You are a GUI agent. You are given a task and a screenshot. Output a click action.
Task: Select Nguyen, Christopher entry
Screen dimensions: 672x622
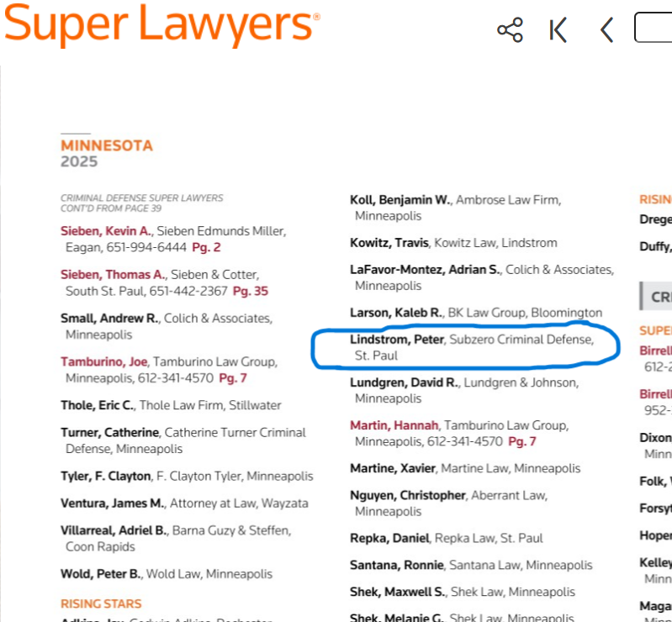[x=449, y=503]
